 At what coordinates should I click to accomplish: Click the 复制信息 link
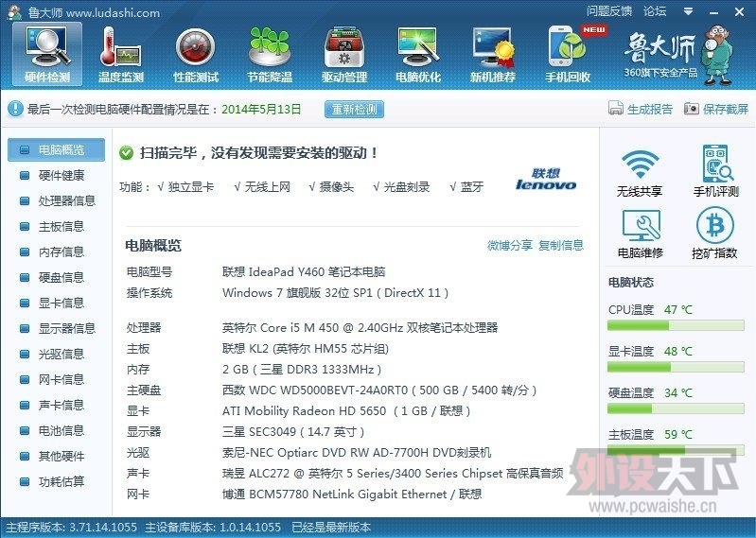tap(561, 245)
